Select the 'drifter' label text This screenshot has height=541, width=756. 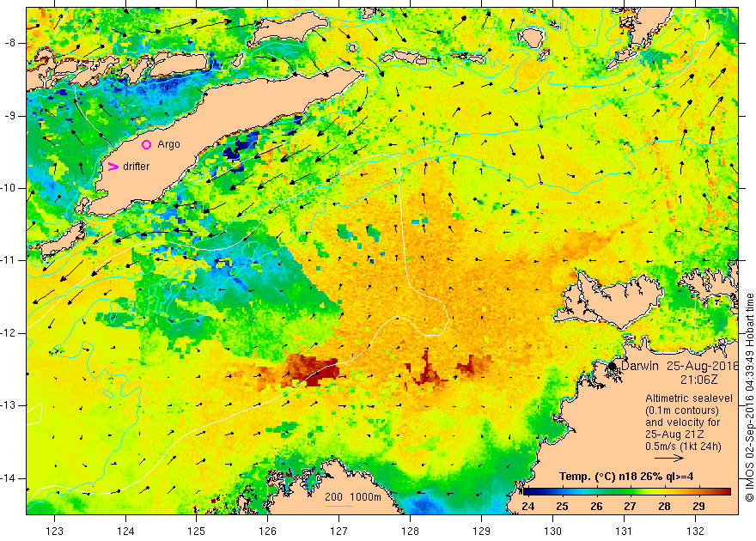point(136,167)
